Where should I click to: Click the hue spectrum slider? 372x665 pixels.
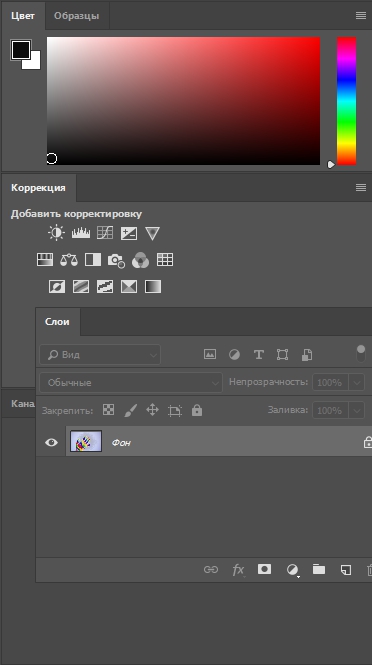point(347,101)
